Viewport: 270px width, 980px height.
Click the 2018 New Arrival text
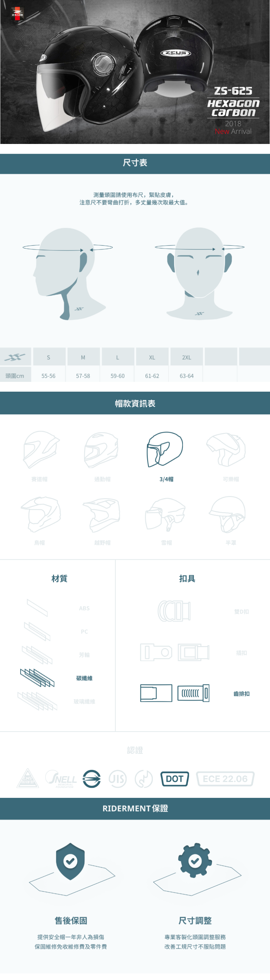click(x=233, y=127)
